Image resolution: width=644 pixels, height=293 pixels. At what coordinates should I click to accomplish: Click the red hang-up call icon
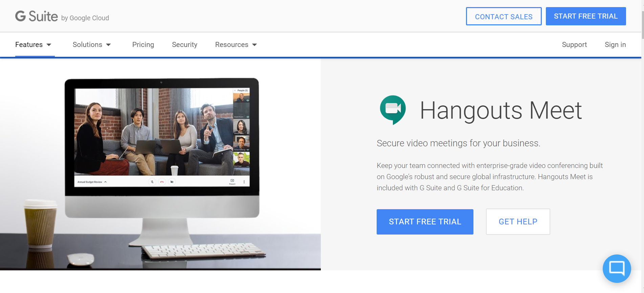click(162, 182)
